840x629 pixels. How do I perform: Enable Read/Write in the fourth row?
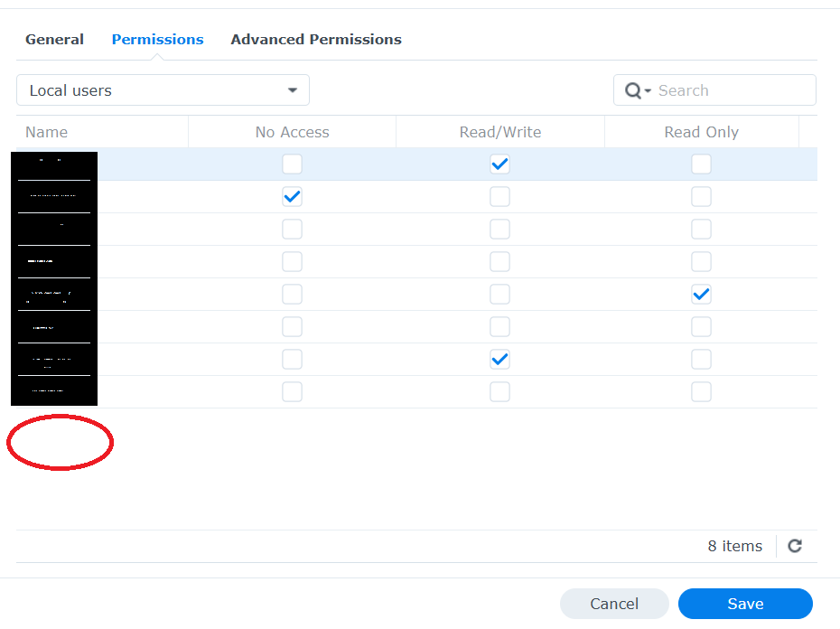(x=499, y=262)
